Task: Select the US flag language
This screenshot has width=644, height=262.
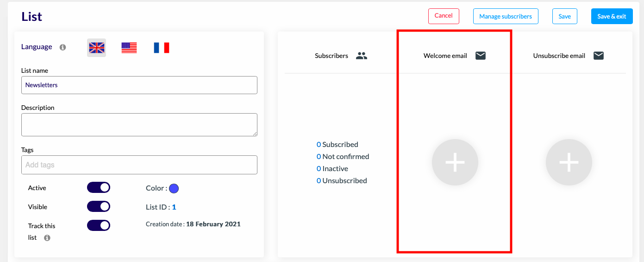Action: pyautogui.click(x=129, y=48)
